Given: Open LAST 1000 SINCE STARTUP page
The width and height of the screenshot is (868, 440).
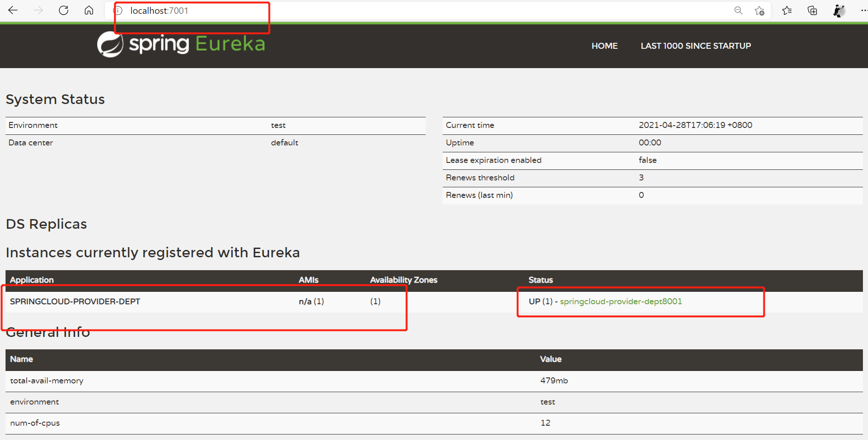Looking at the screenshot, I should pos(696,46).
